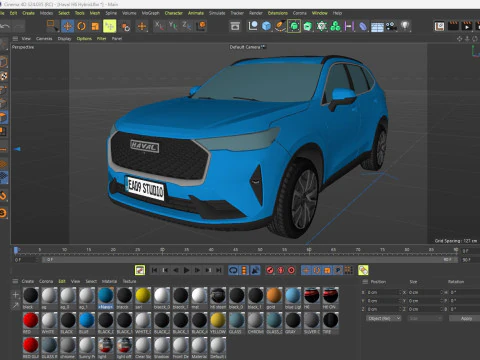Open the viewport Display menu
480x360 pixels.
coord(64,39)
